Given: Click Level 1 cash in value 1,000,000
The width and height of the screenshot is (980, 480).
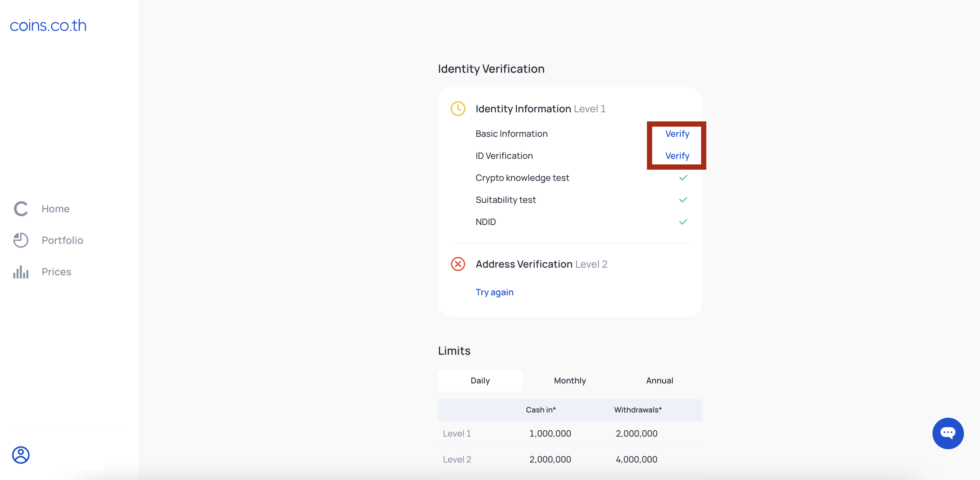Looking at the screenshot, I should point(550,433).
